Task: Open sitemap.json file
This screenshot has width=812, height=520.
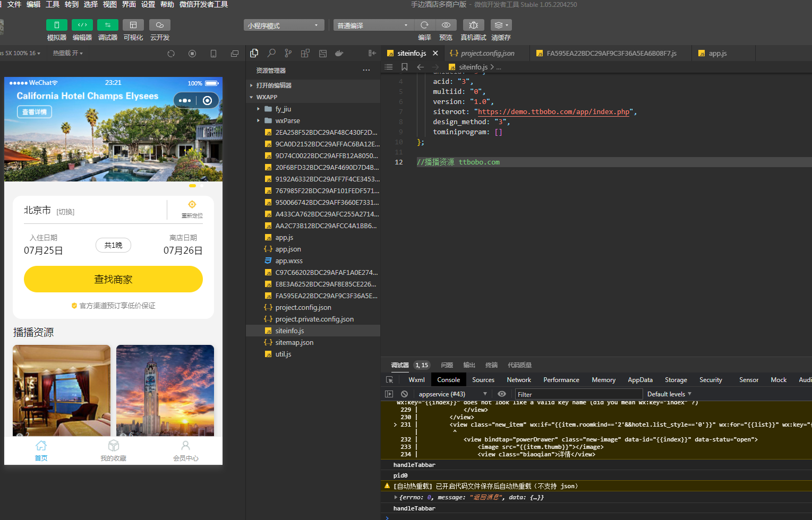Action: point(313,342)
